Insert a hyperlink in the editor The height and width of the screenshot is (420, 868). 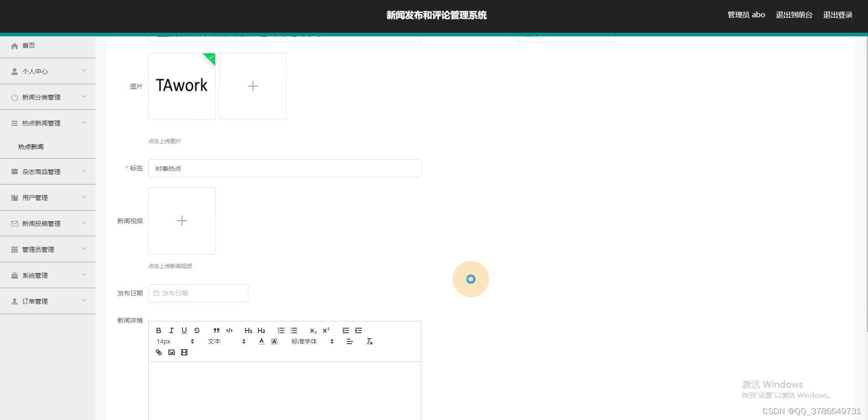(159, 352)
